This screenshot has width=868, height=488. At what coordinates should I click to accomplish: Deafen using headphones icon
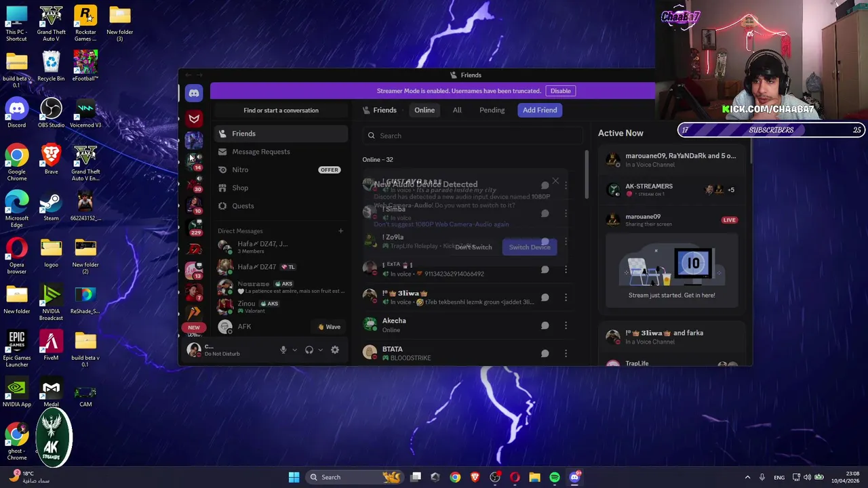(x=309, y=350)
